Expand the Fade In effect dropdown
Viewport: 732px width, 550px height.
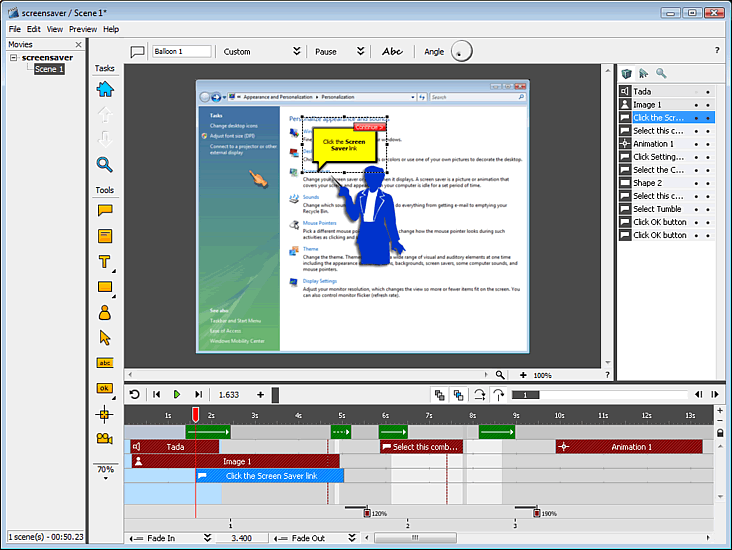(x=208, y=538)
